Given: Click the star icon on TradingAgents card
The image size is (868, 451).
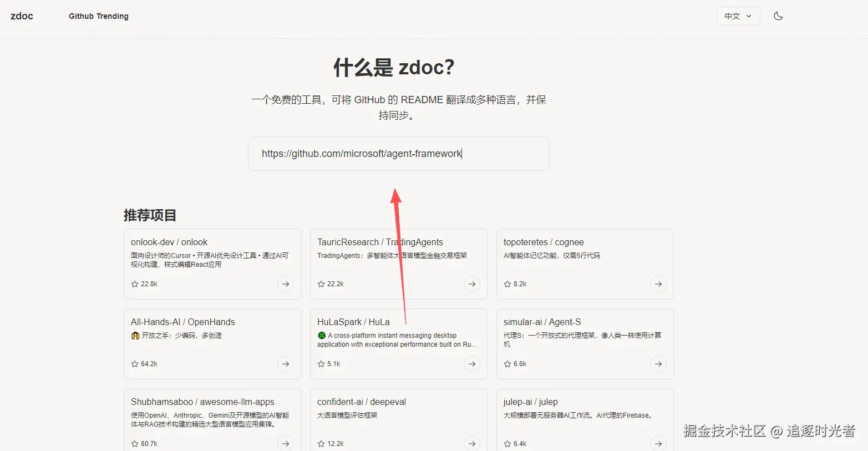Looking at the screenshot, I should [x=321, y=284].
